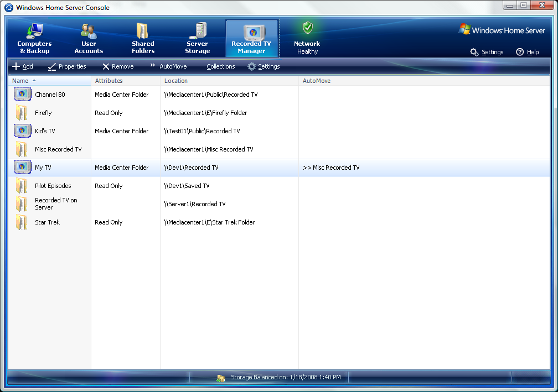The width and height of the screenshot is (558, 392).
Task: Click the Server Storage tower icon
Action: pyautogui.click(x=198, y=30)
